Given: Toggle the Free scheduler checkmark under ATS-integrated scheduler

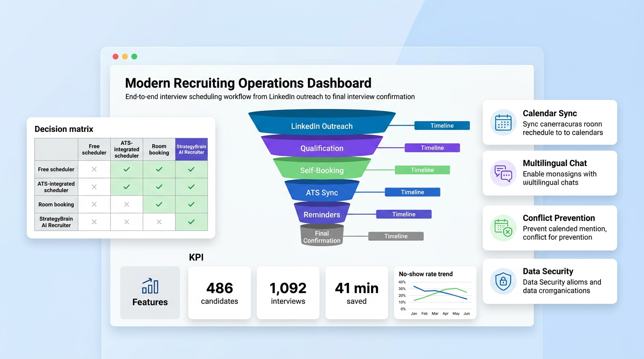Looking at the screenshot, I should (126, 169).
